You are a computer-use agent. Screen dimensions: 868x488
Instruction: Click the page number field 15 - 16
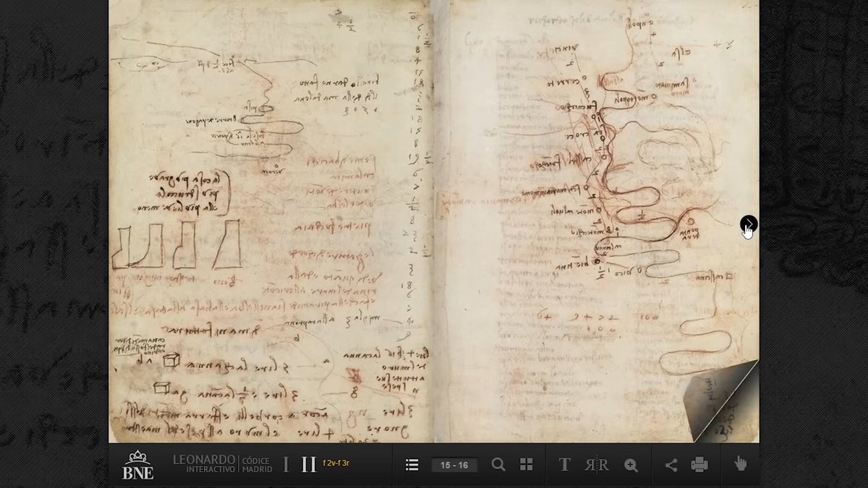[x=454, y=465]
